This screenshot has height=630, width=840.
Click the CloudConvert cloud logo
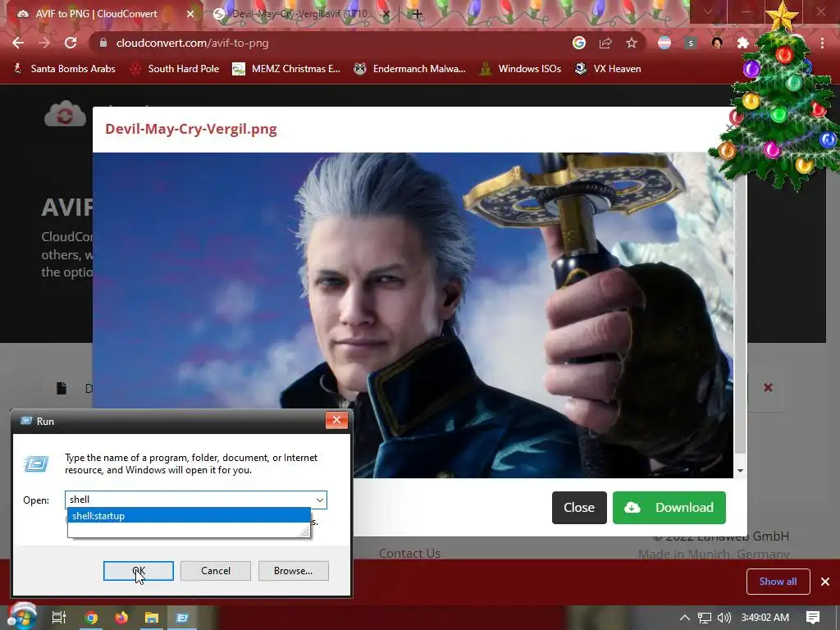(65, 114)
